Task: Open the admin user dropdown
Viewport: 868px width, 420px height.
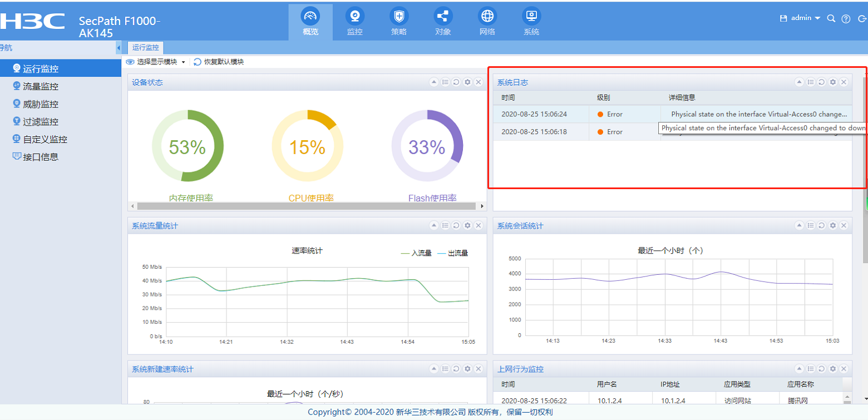Action: point(806,18)
